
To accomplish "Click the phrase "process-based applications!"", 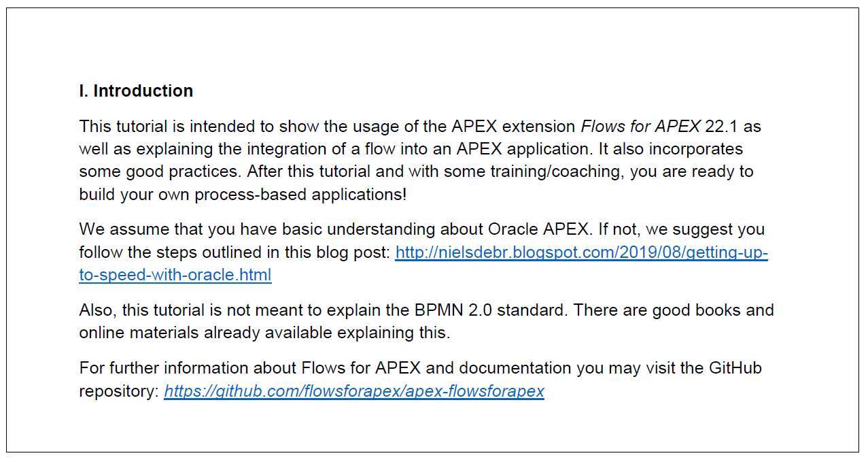I will tap(300, 195).
